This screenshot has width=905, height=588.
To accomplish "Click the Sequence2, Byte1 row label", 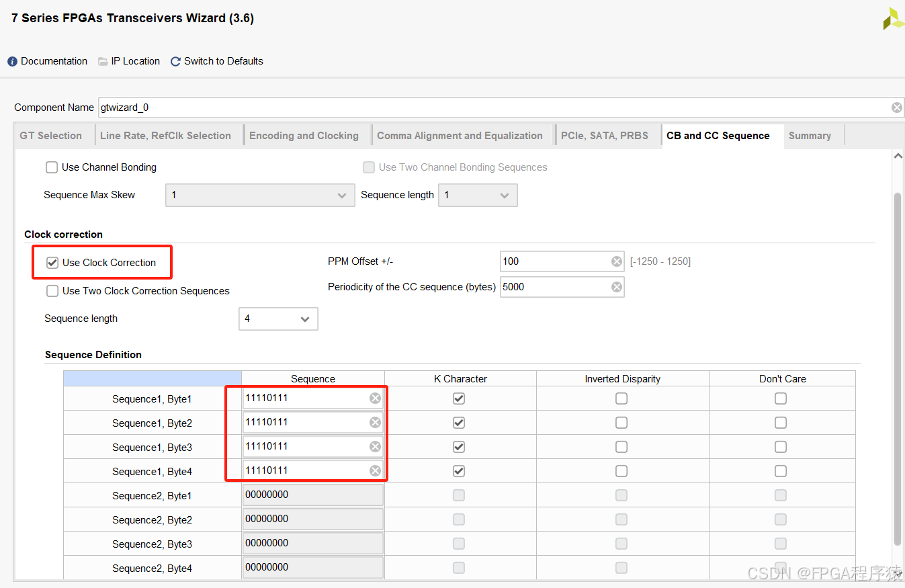I will pyautogui.click(x=152, y=496).
